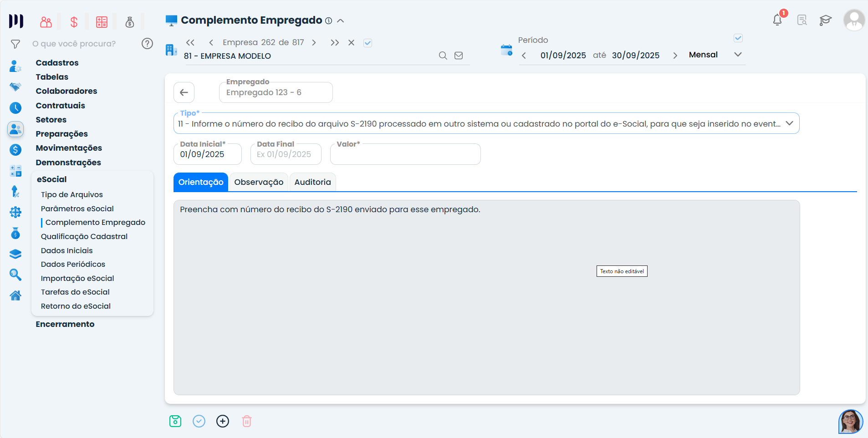
Task: Click the building icon beside company selector
Action: click(171, 50)
